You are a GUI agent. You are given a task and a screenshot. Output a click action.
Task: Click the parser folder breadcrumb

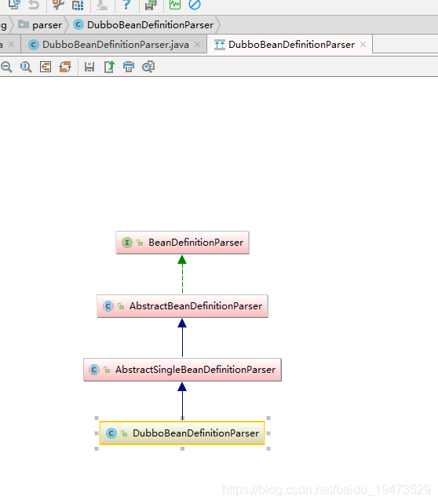(40, 25)
